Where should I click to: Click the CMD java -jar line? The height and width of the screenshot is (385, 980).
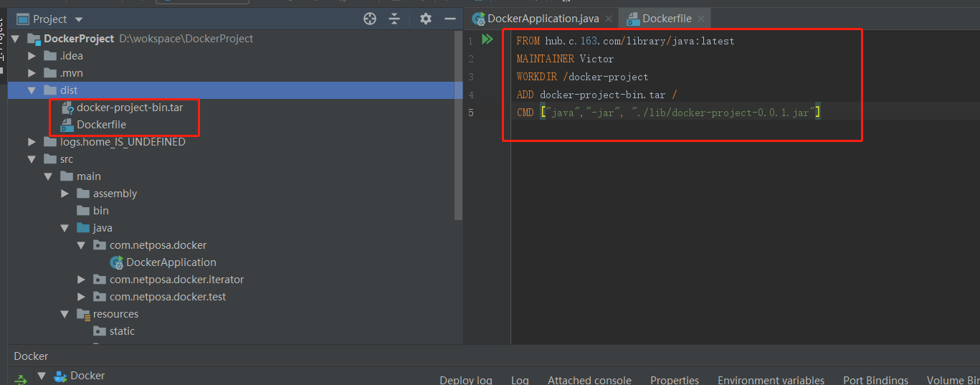pyautogui.click(x=668, y=113)
